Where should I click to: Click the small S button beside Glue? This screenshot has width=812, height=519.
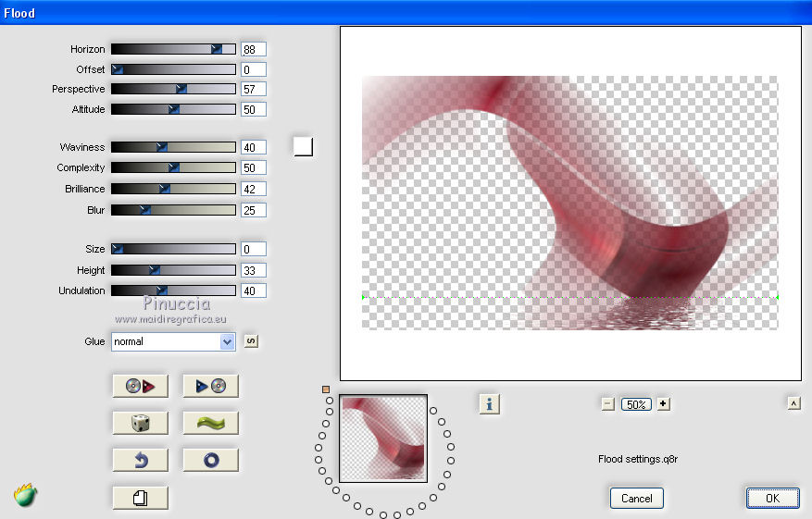click(251, 341)
